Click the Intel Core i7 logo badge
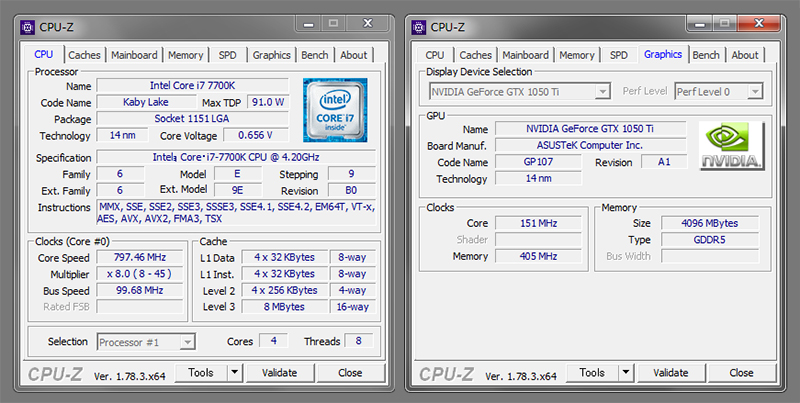This screenshot has width=800, height=403. [x=335, y=110]
